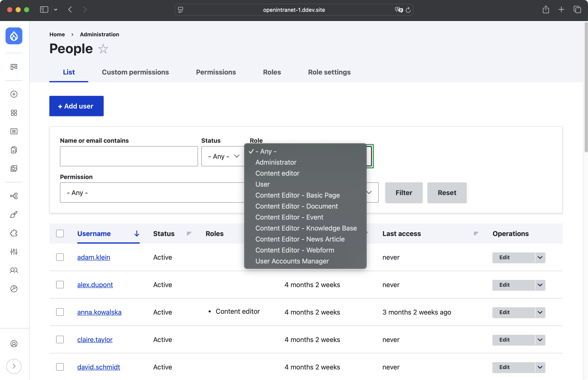Open the Content list icon in sidebar
The height and width of the screenshot is (380, 588).
(x=14, y=131)
